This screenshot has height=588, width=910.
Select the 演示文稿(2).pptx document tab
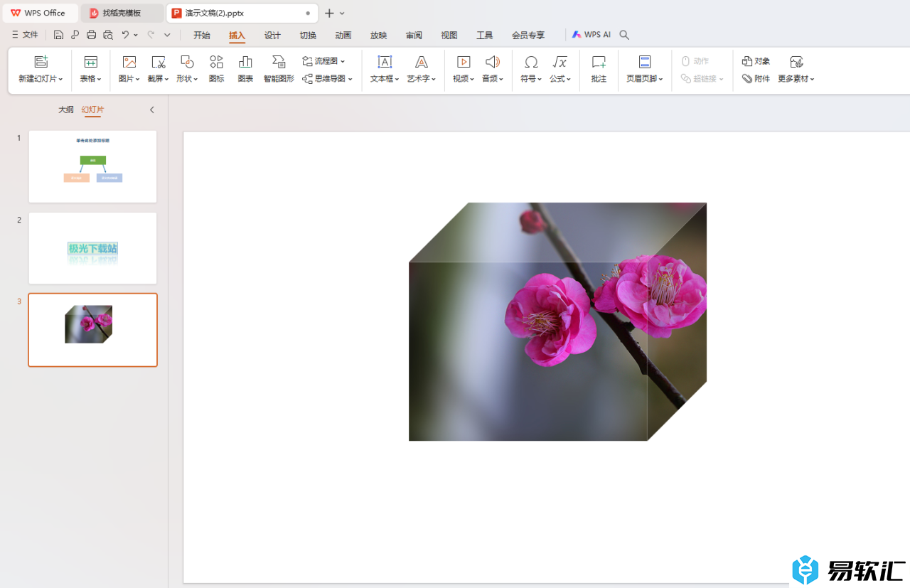pos(242,13)
